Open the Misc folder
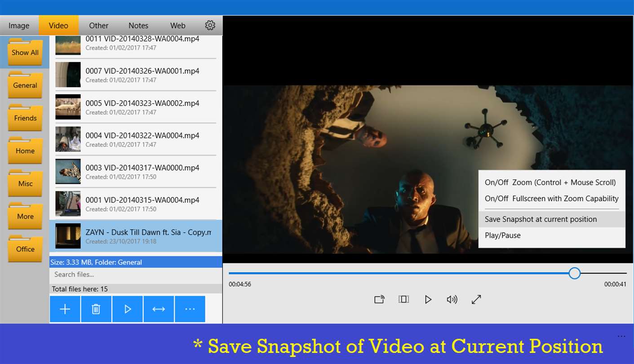This screenshot has height=364, width=634. pos(25,183)
